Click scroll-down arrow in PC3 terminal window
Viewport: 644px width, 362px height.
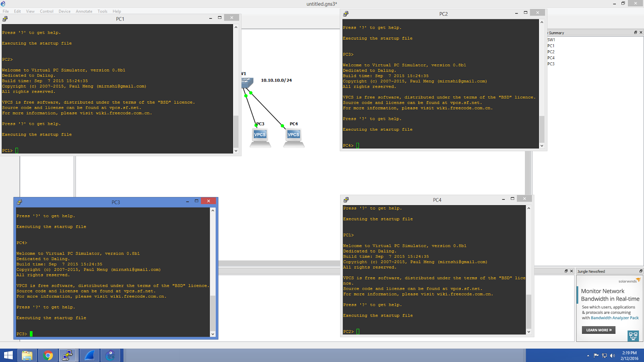213,334
